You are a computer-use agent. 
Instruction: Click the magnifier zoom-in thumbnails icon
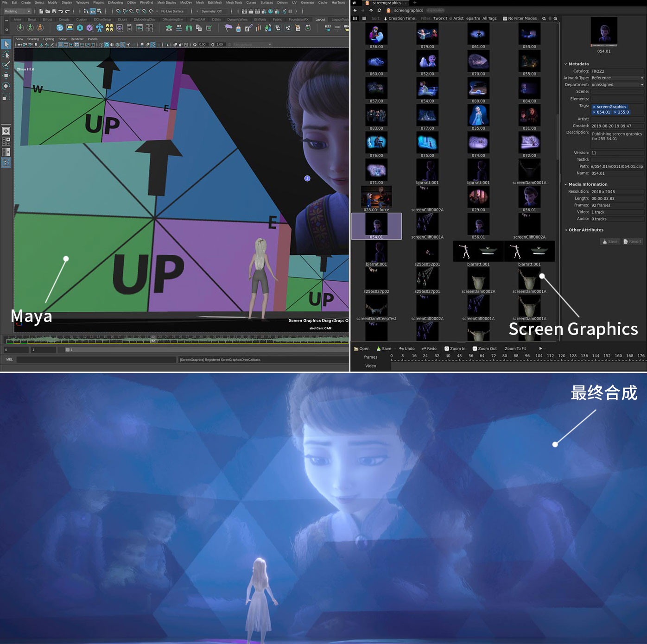pyautogui.click(x=555, y=19)
